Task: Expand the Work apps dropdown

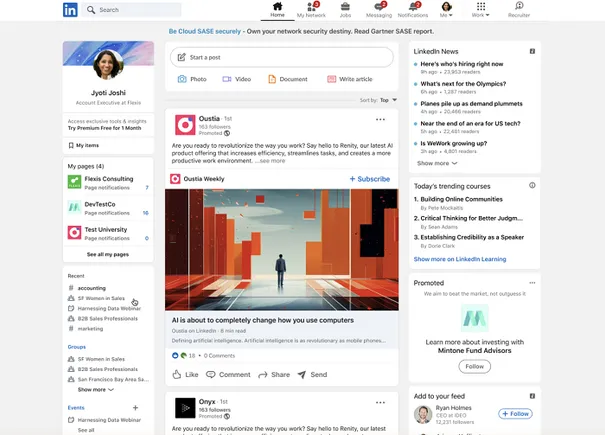Action: pyautogui.click(x=481, y=11)
